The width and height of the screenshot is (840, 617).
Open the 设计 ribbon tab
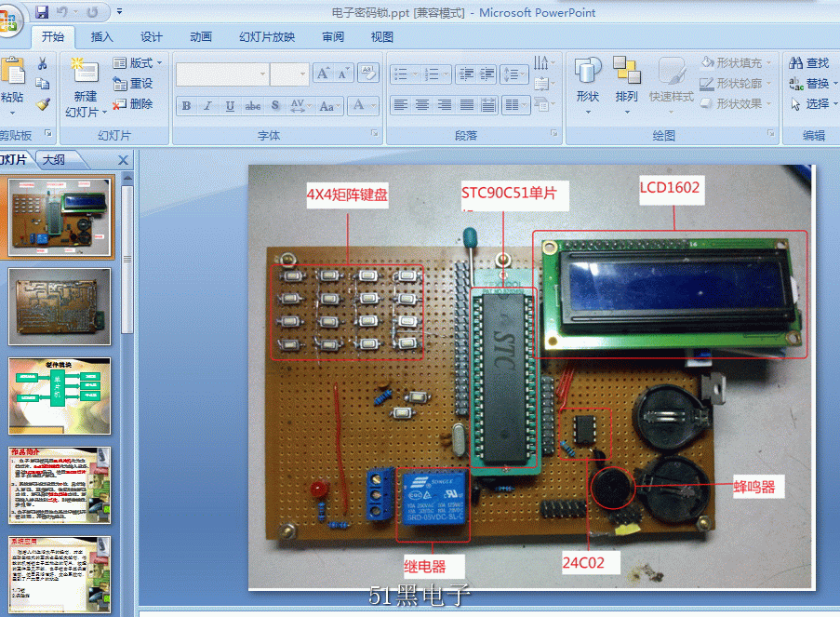[x=151, y=37]
